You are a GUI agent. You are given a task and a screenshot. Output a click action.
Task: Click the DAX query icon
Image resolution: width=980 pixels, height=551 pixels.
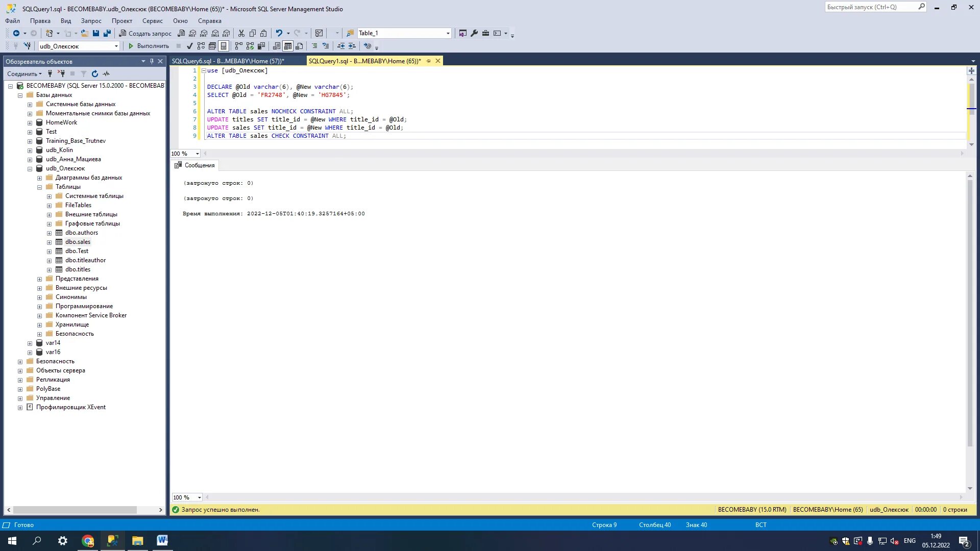226,33
